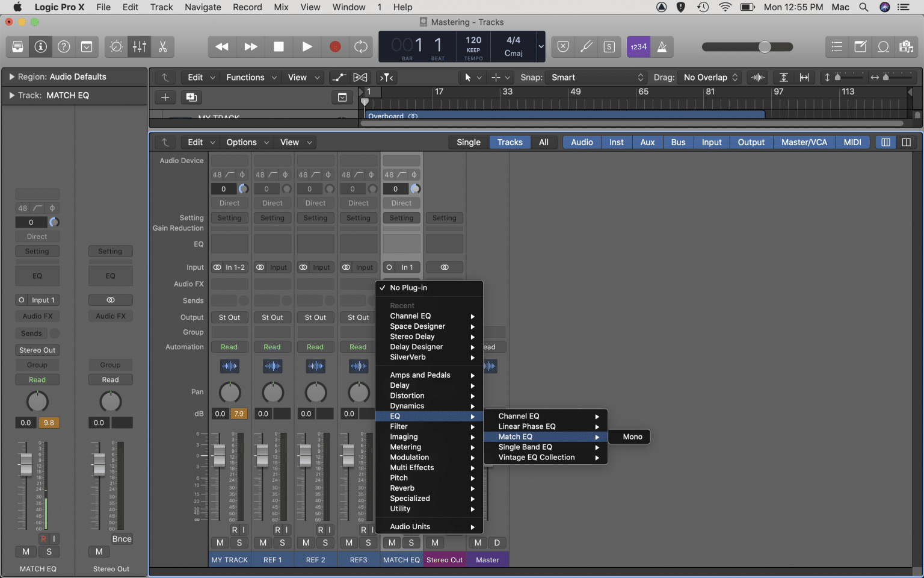The width and height of the screenshot is (924, 578).
Task: Toggle count-in with the 1234 button
Action: tap(638, 46)
